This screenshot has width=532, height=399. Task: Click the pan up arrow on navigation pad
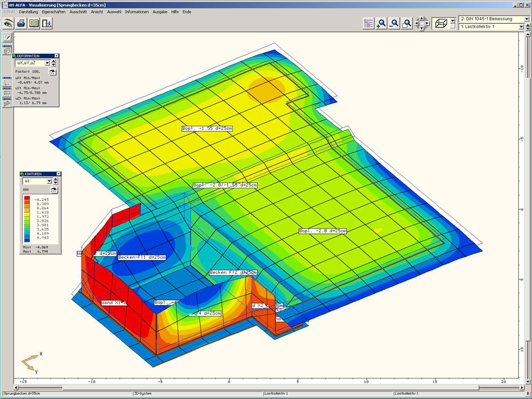[x=421, y=18]
